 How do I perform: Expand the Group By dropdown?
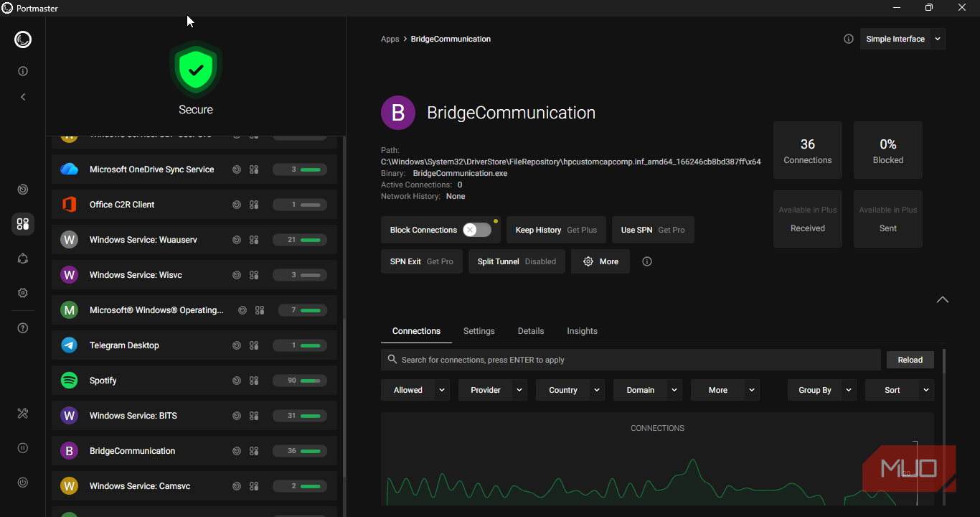[x=822, y=390]
